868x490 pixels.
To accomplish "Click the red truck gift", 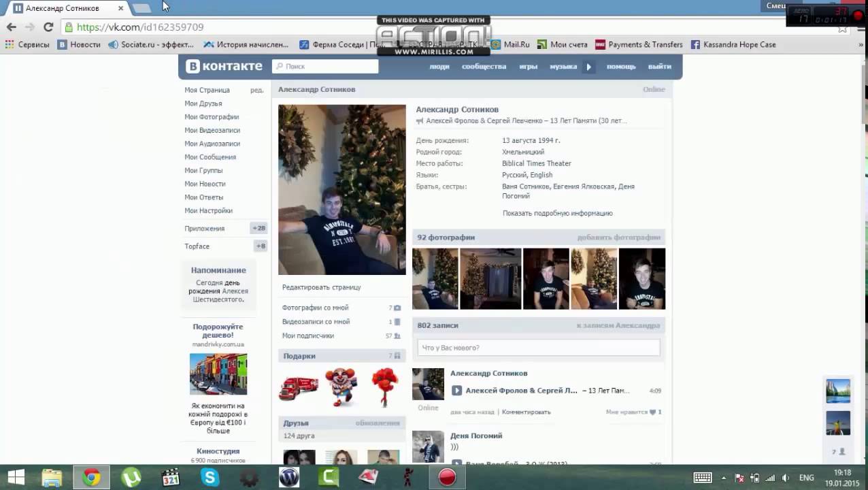I will (x=299, y=387).
